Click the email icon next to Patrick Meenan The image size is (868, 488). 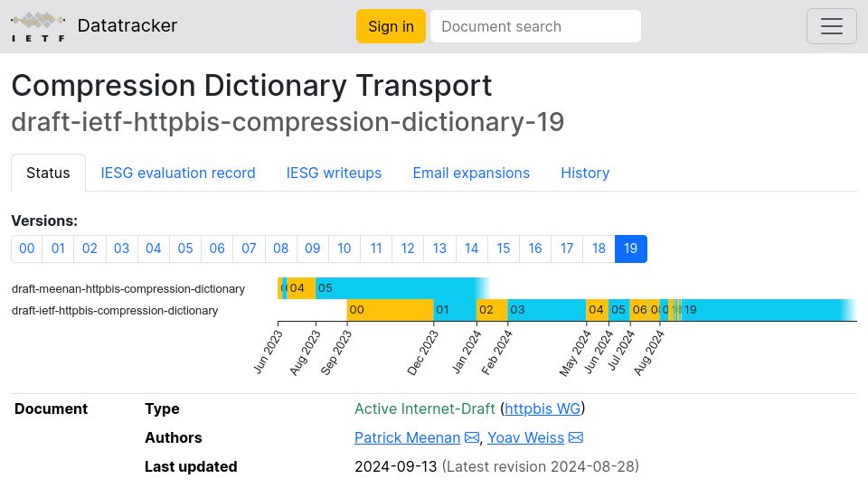(x=472, y=437)
